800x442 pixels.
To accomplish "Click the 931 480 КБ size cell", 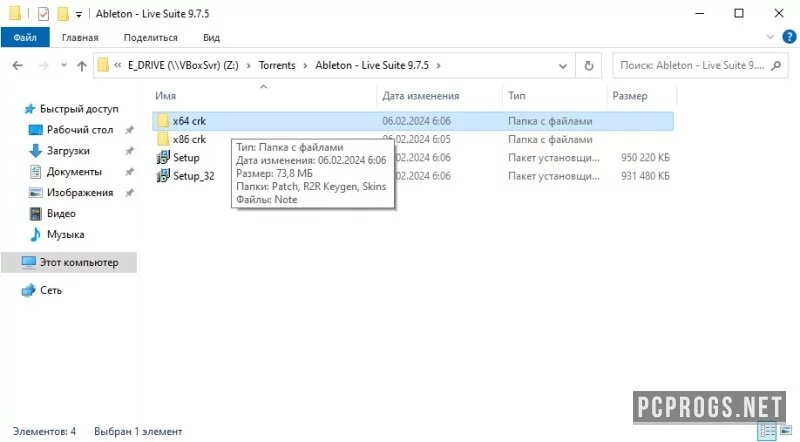I will pos(645,176).
